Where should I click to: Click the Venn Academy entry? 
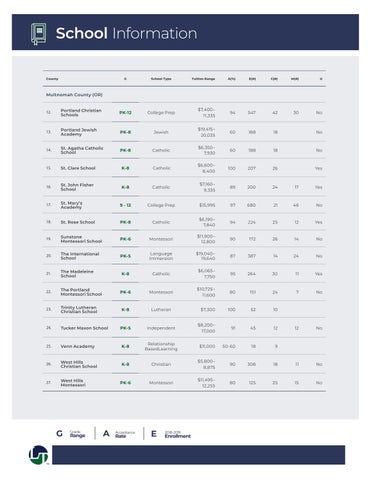coord(77,347)
